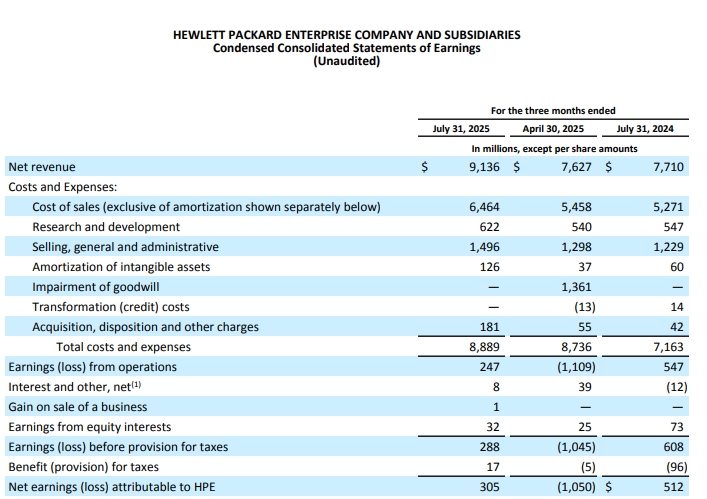Click the 9,136 net revenue value
707x499 pixels.
tap(484, 167)
